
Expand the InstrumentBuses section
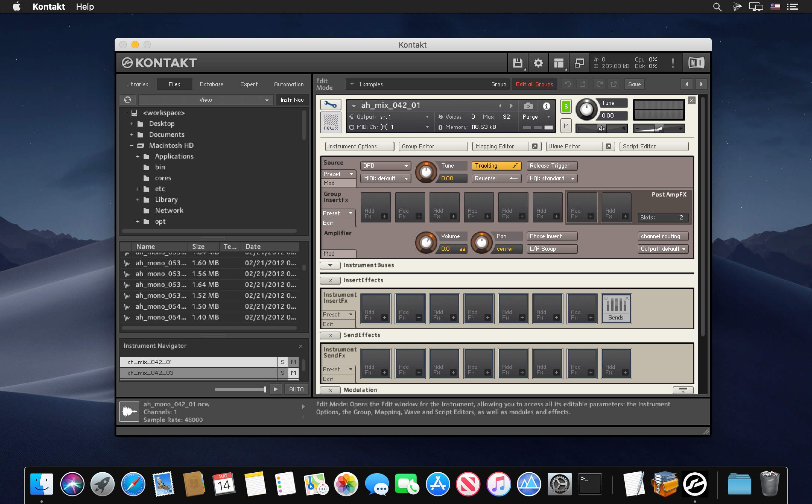pyautogui.click(x=330, y=265)
